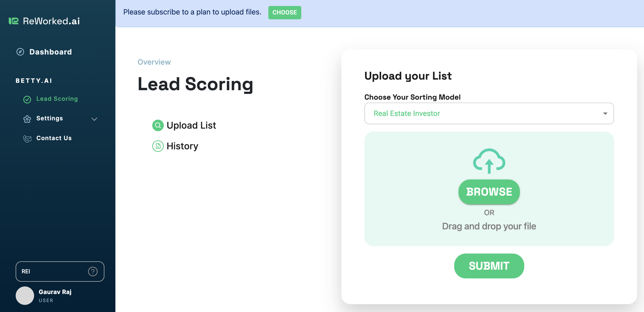Click the Dashboard compass icon
644x312 pixels.
click(20, 52)
